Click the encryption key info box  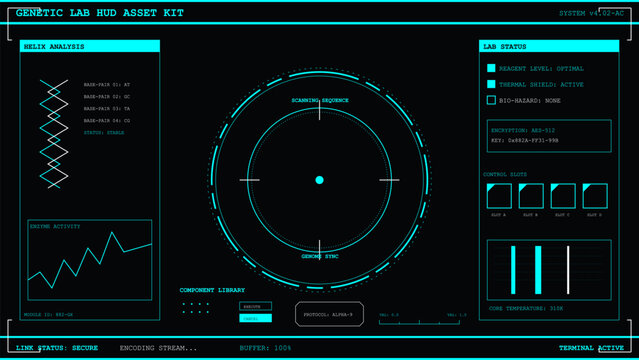pyautogui.click(x=549, y=136)
